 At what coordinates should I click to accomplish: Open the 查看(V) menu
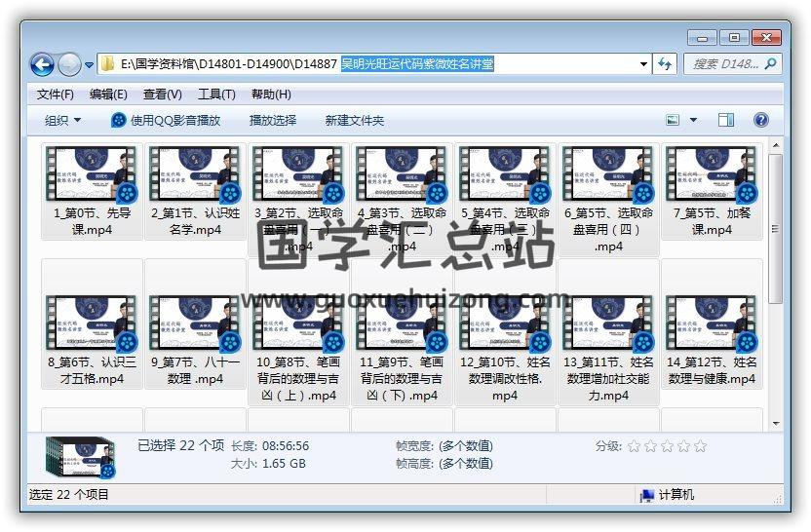tap(163, 95)
